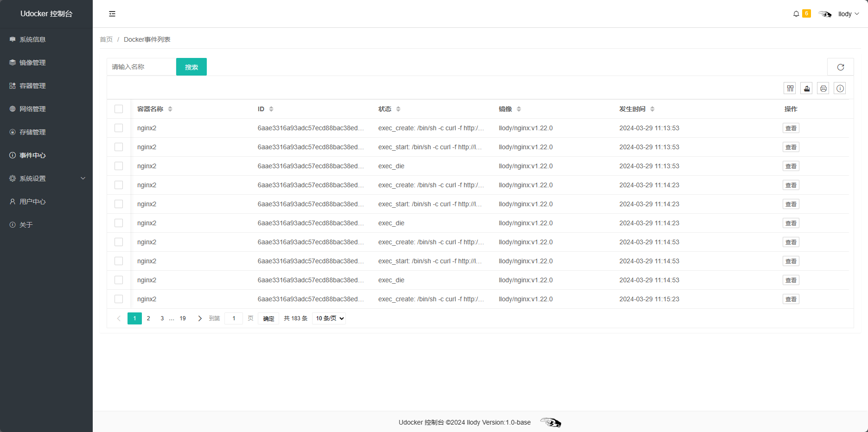Click the 网络管理 globe icon
This screenshot has width=868, height=432.
click(13, 109)
